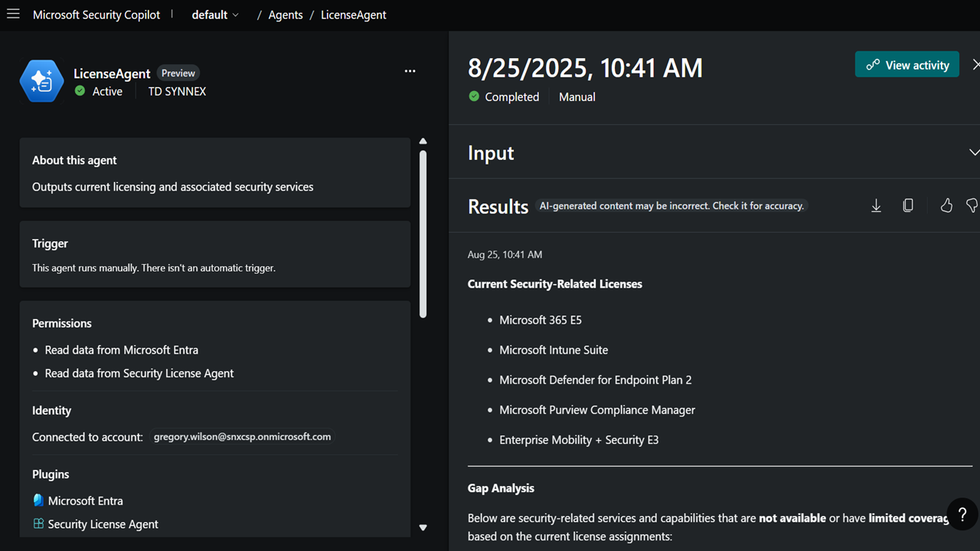Click Read data from Security License Agent permission
This screenshot has width=980, height=551.
click(139, 373)
